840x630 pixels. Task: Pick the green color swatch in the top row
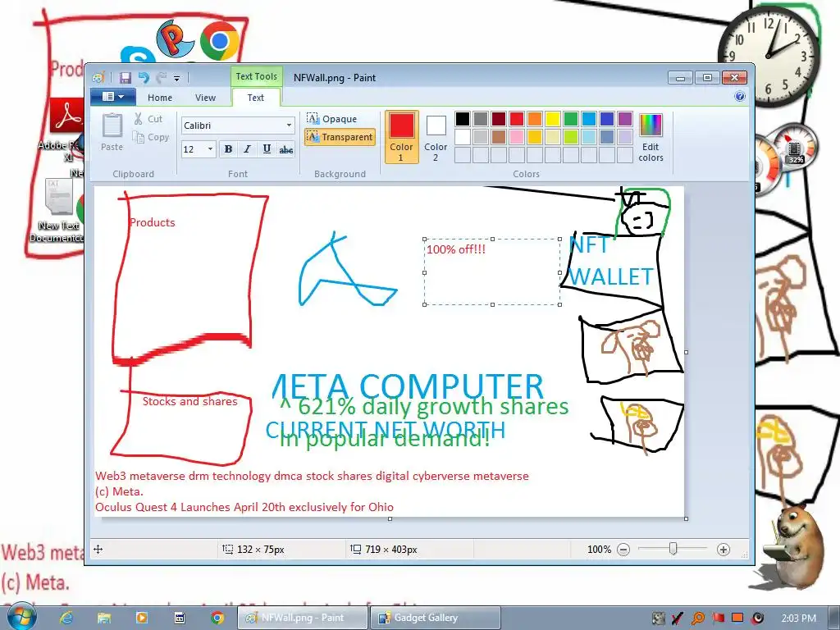[571, 118]
